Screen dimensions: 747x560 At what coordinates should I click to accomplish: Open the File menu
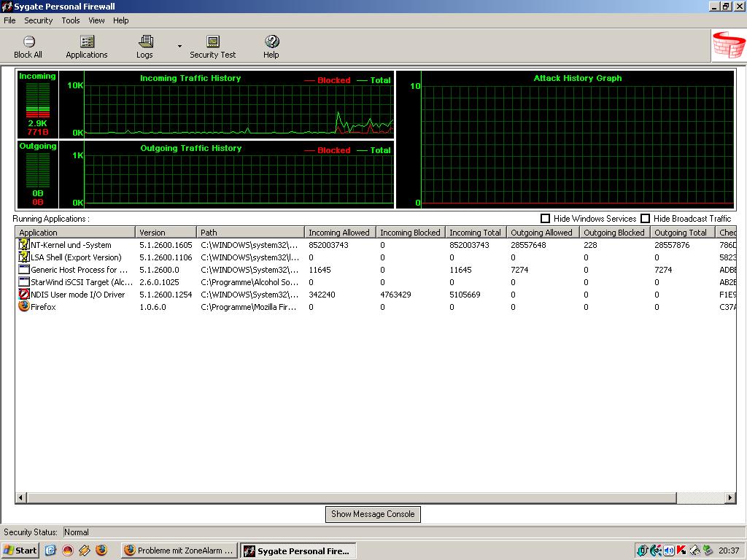[x=9, y=20]
